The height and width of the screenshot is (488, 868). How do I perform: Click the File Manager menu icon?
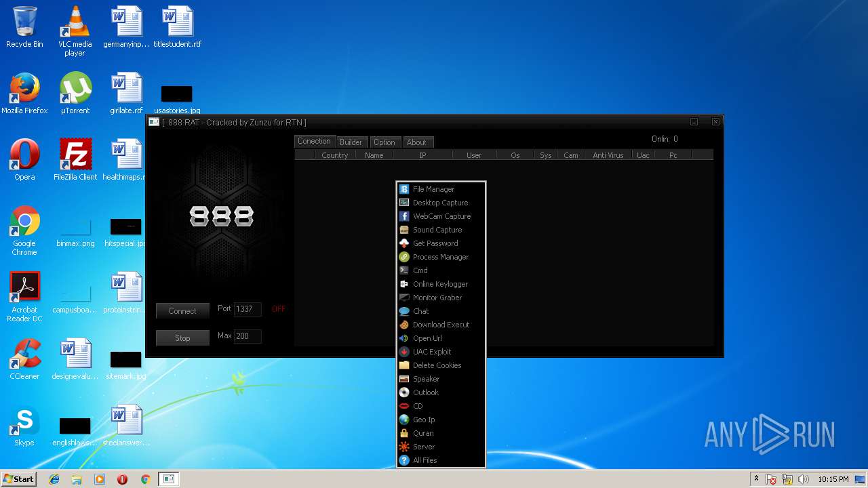[404, 189]
